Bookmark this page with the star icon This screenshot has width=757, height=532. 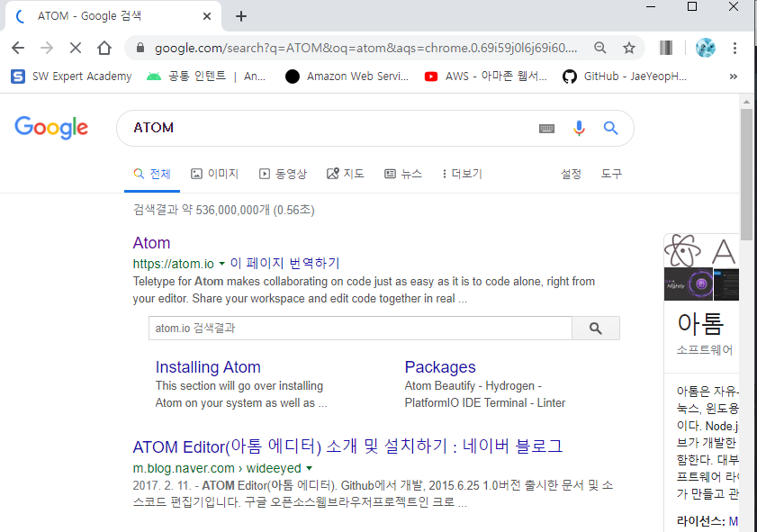click(x=628, y=48)
